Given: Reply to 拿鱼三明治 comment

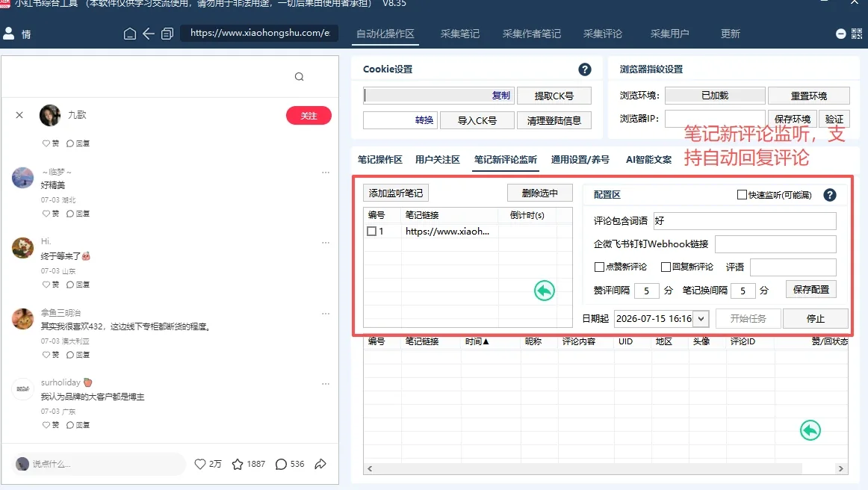Looking at the screenshot, I should pos(78,355).
